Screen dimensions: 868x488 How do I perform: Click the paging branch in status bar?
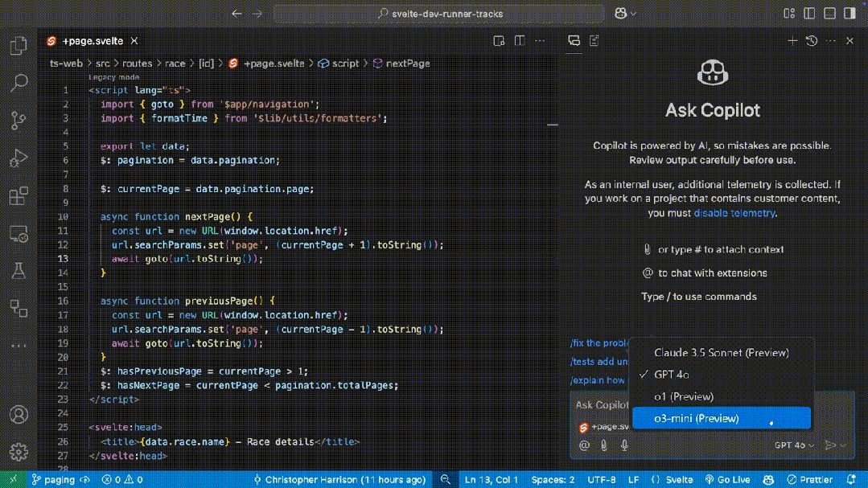point(54,480)
